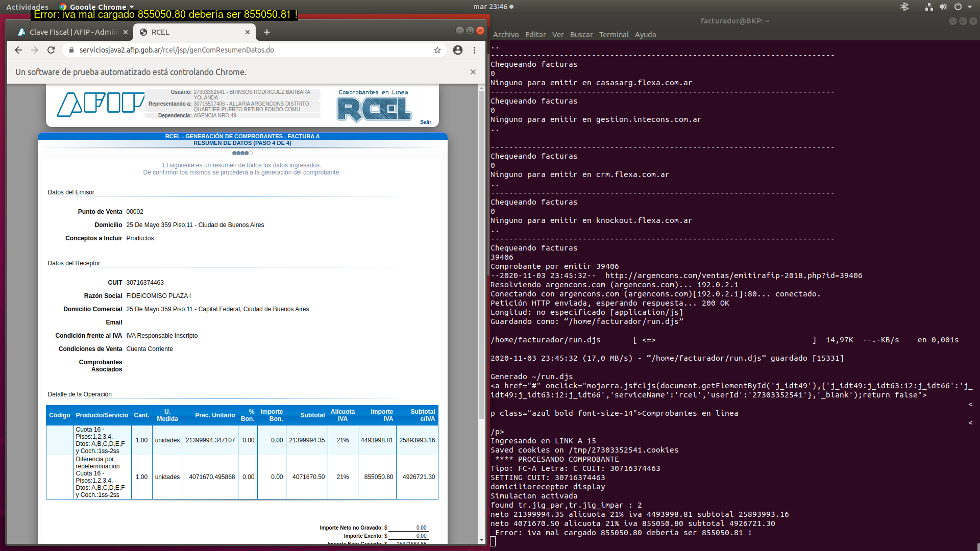Maximize the Chrome window
980x551 pixels.
tap(470, 31)
